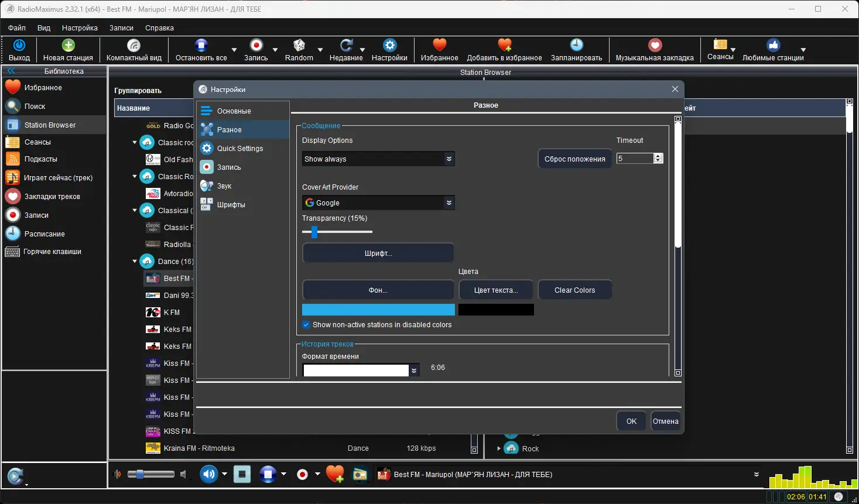Click the Clear Colors button
This screenshot has height=504, width=859.
[574, 289]
